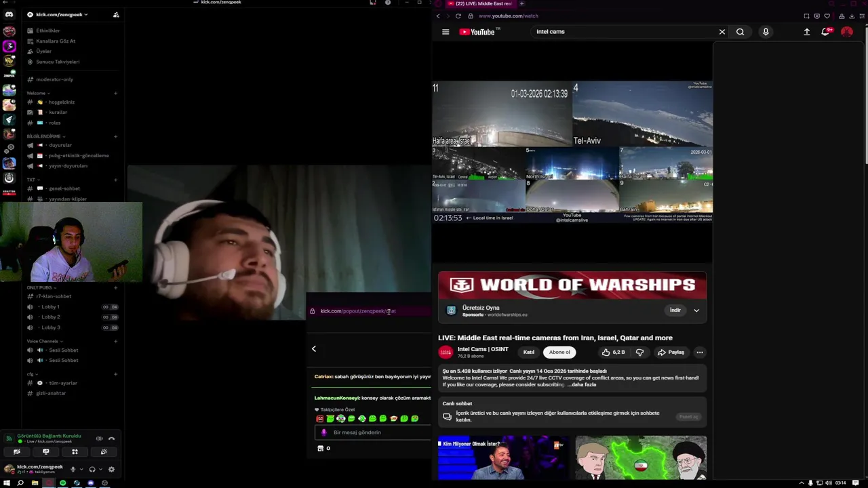Expand the World of Warships ad chevron

coord(696,310)
